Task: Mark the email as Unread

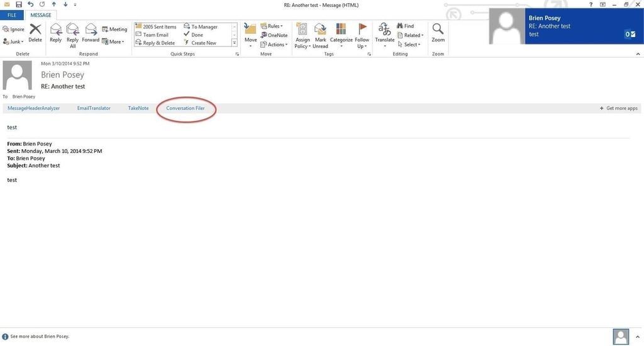Action: (320, 36)
